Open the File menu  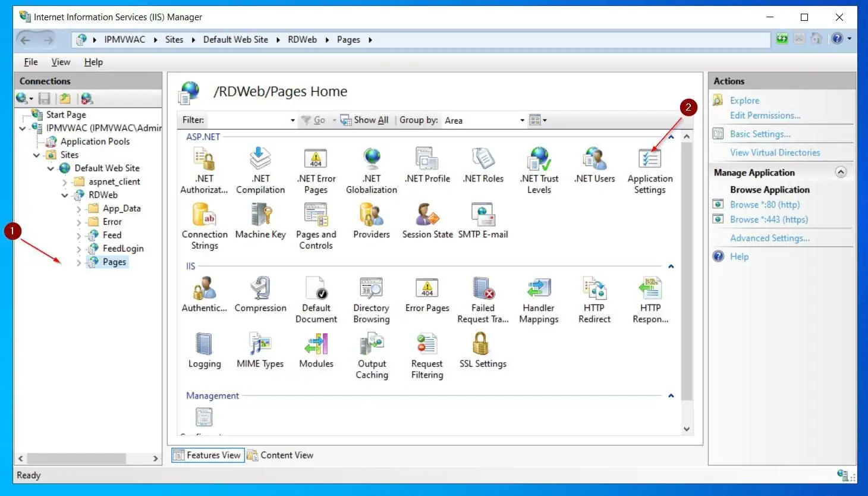pos(31,62)
